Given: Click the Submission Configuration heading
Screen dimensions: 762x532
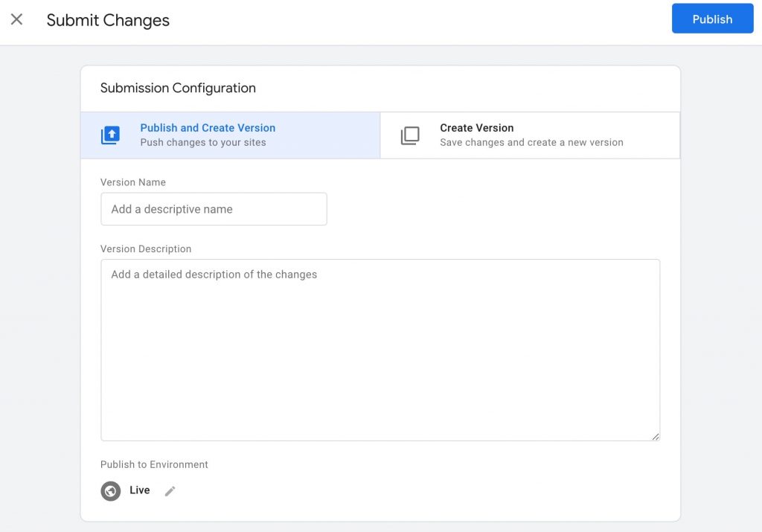Looking at the screenshot, I should click(178, 88).
